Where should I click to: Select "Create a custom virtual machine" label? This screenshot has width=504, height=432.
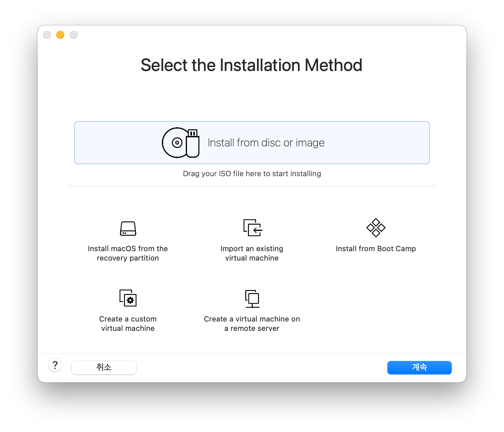[128, 323]
